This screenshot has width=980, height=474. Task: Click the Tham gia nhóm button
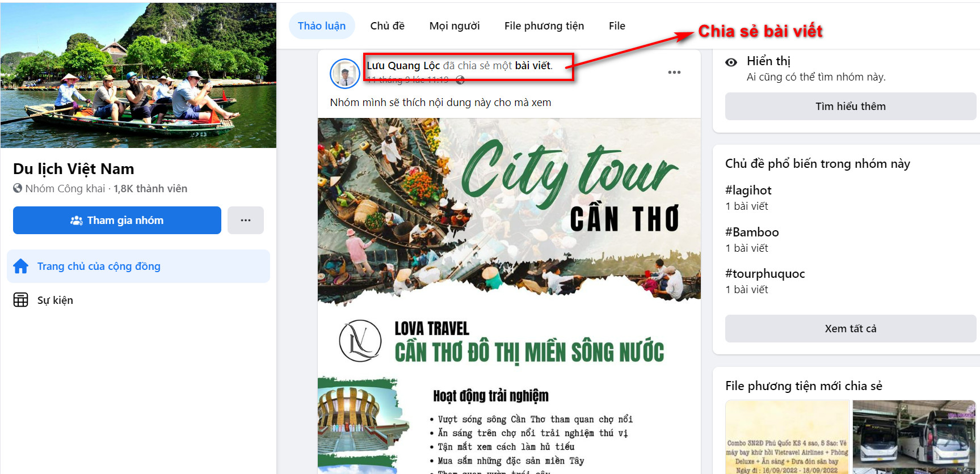[117, 221]
